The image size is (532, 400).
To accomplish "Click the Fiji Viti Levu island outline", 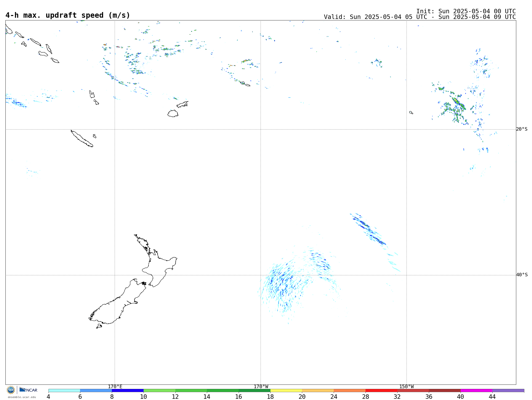I will (x=173, y=113).
